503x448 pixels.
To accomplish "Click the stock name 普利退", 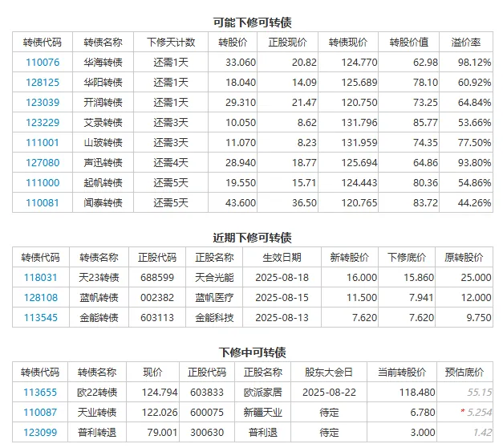I will [x=262, y=433].
